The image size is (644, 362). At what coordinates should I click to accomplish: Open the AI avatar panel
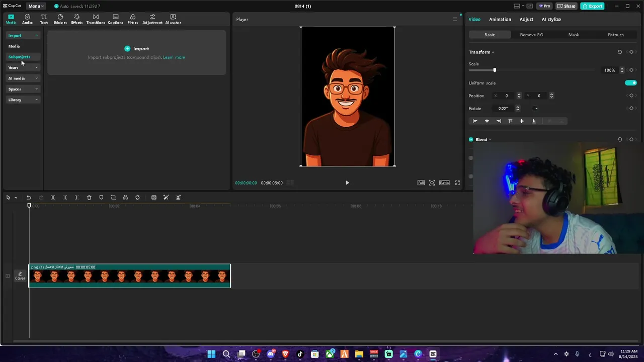(x=173, y=19)
